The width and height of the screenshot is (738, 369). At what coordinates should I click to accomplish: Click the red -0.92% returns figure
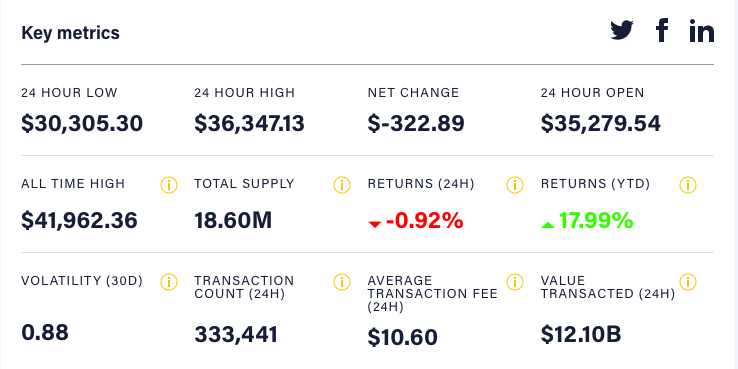pos(416,221)
